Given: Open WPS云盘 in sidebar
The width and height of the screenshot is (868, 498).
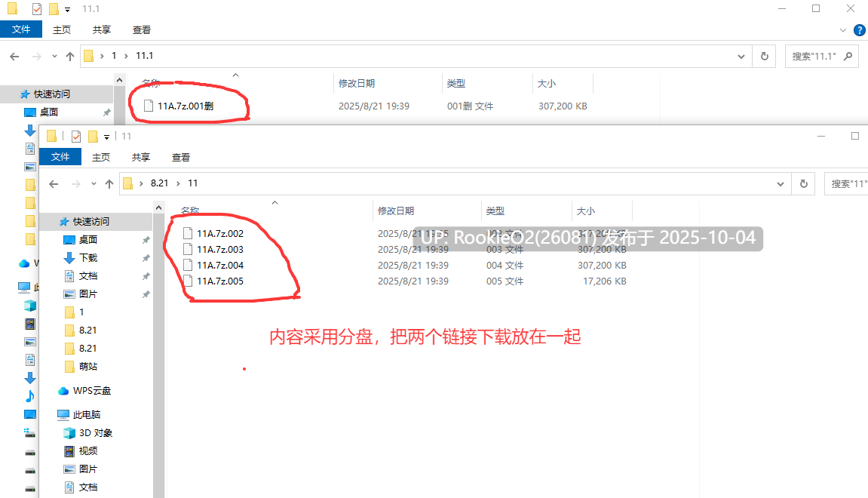Looking at the screenshot, I should pyautogui.click(x=92, y=391).
